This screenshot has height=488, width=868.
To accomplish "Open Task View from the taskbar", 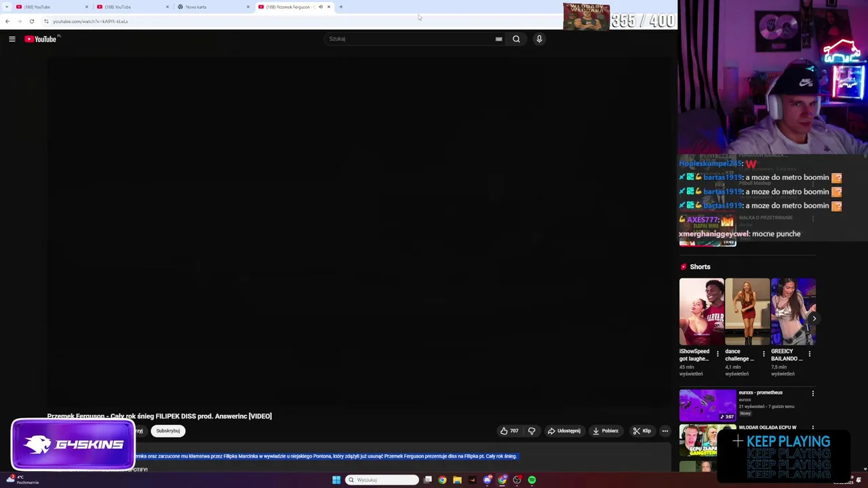I will click(428, 480).
